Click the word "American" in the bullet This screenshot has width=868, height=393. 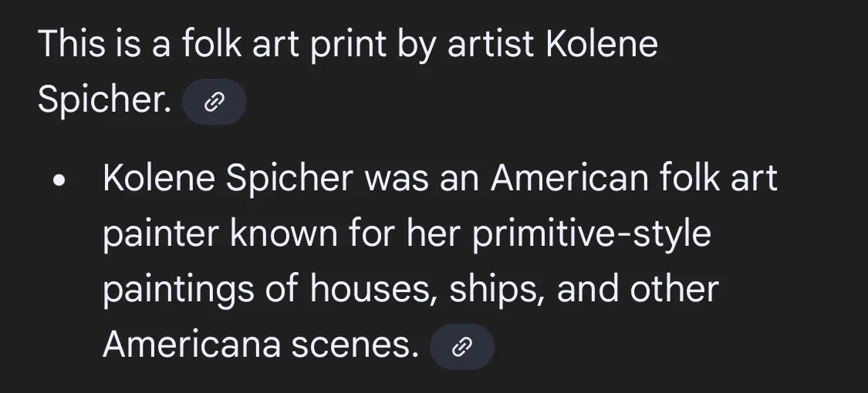click(x=569, y=180)
